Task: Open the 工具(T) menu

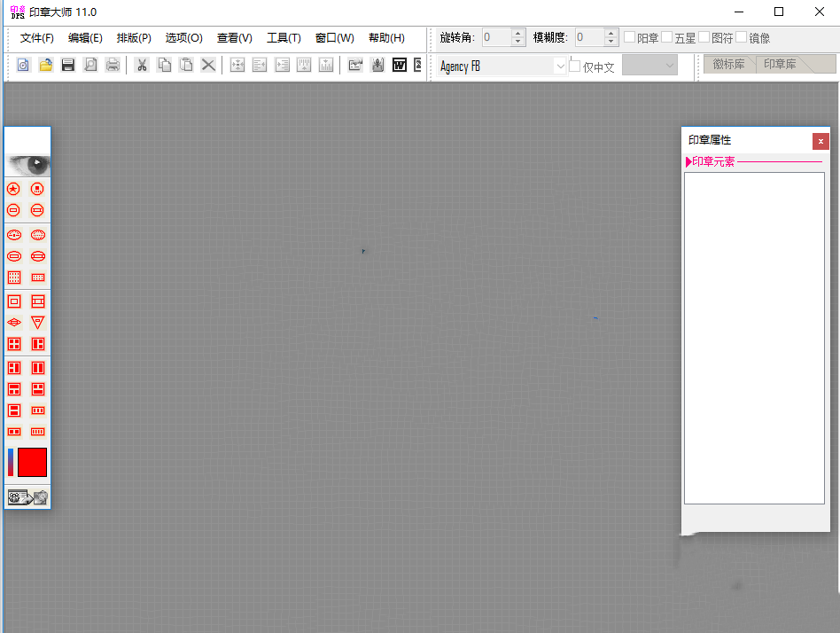Action: [x=284, y=38]
